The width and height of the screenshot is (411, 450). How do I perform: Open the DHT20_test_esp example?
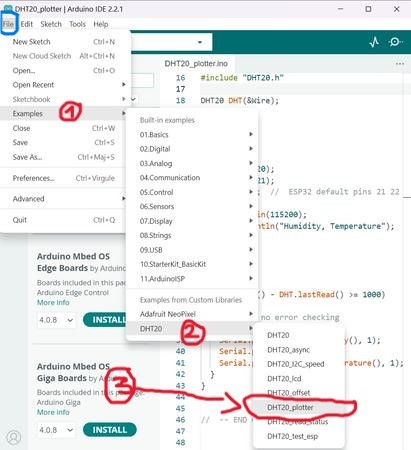[x=299, y=436]
